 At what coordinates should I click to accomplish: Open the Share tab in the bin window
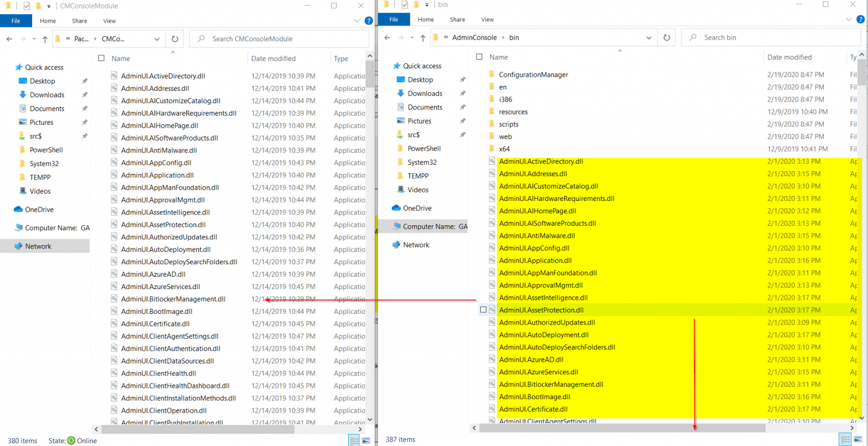tap(457, 19)
